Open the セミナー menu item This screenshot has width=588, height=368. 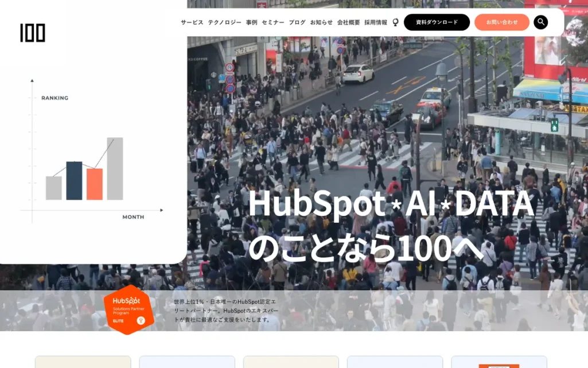(x=273, y=22)
